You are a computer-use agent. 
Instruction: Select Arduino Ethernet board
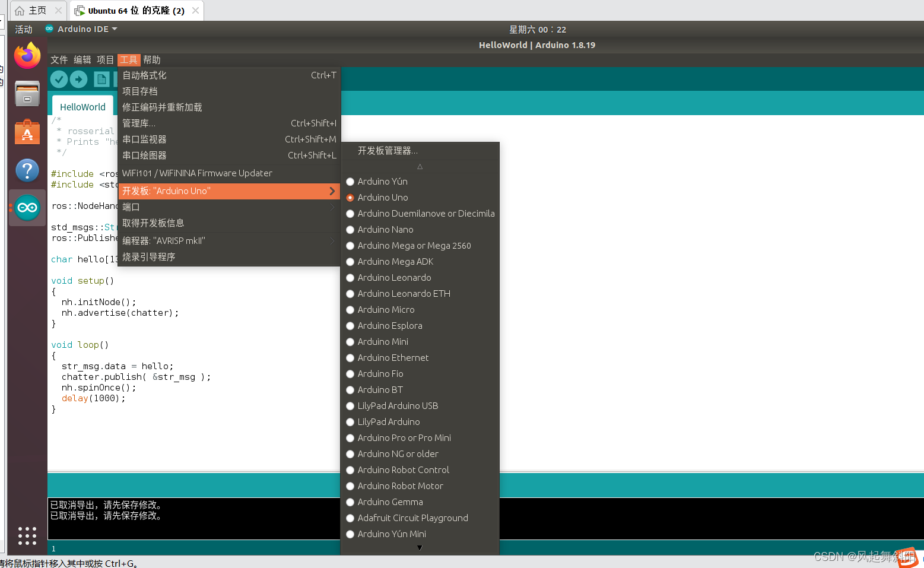point(420,358)
